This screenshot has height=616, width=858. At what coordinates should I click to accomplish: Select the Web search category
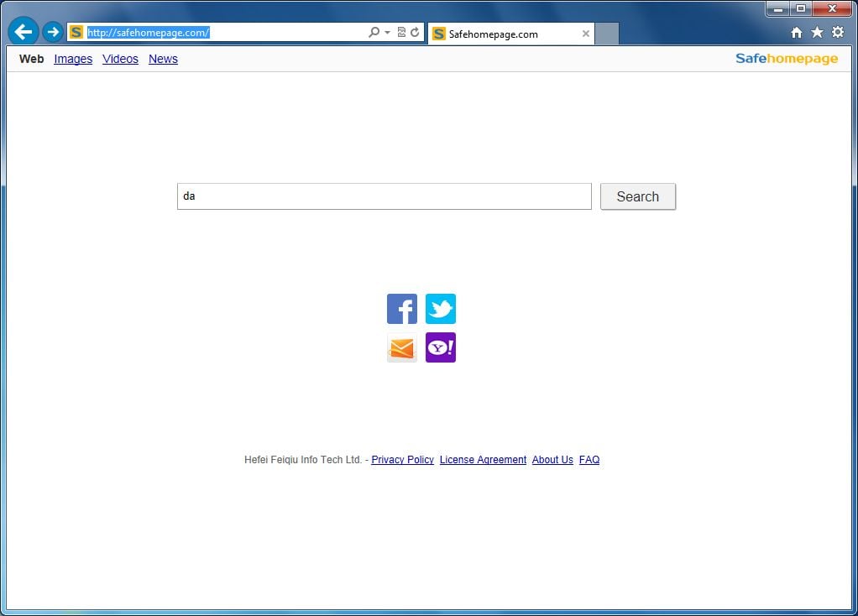(31, 59)
